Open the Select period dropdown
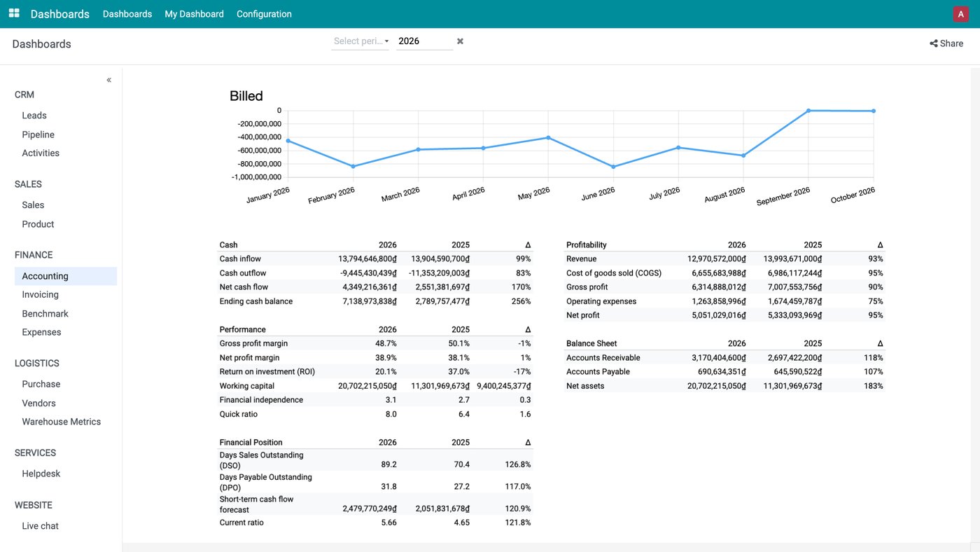Image resolution: width=980 pixels, height=552 pixels. point(361,41)
